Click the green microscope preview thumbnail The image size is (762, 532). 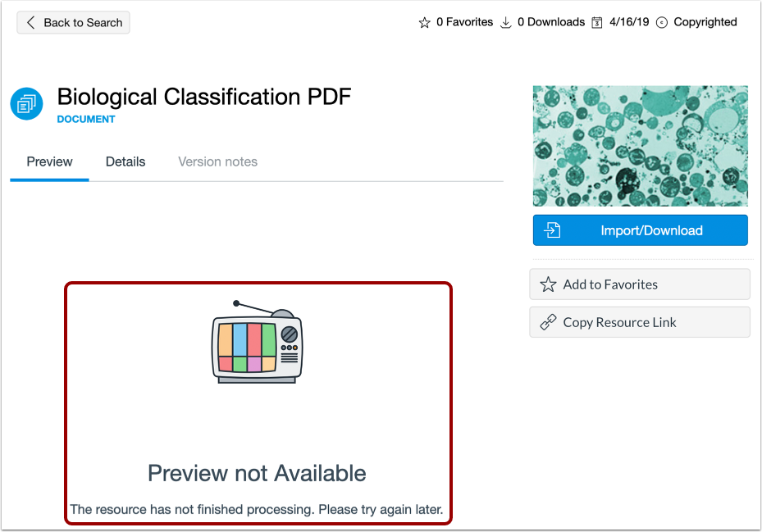tap(640, 145)
